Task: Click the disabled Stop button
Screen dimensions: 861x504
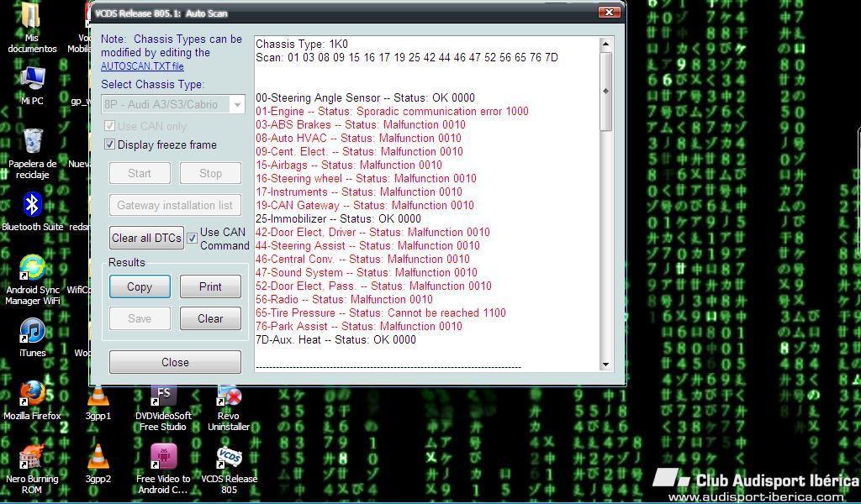Action: pos(210,173)
